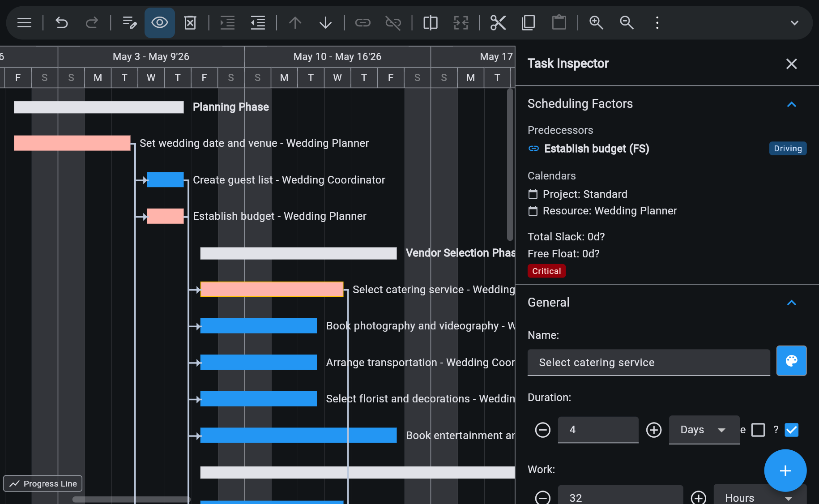This screenshot has width=819, height=504.
Task: Open the Establish budget (FS) predecessor link
Action: click(596, 149)
